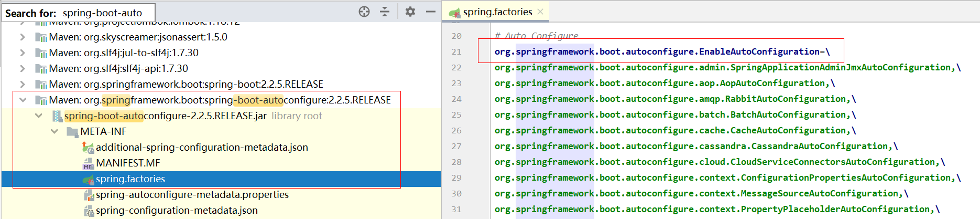Select Maven org.skyscreamer:jsonassert:1.5.0 library row
980x219 pixels.
(x=221, y=37)
